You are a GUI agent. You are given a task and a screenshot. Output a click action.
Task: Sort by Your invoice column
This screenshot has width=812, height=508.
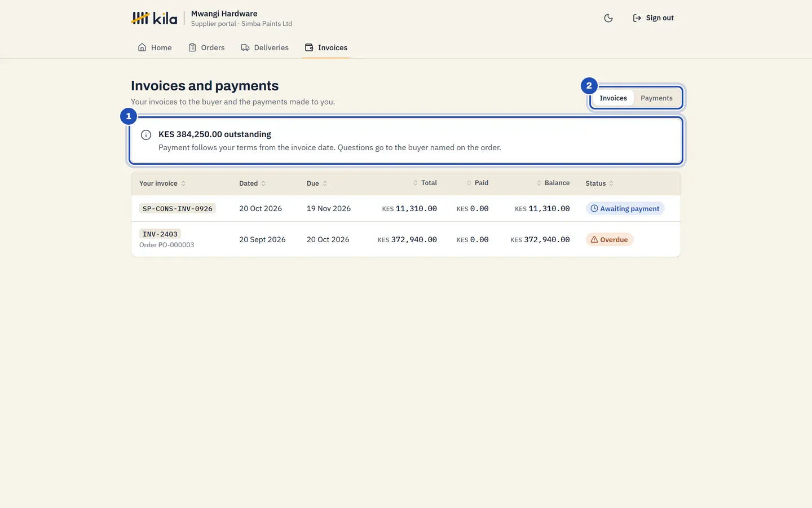click(x=162, y=183)
